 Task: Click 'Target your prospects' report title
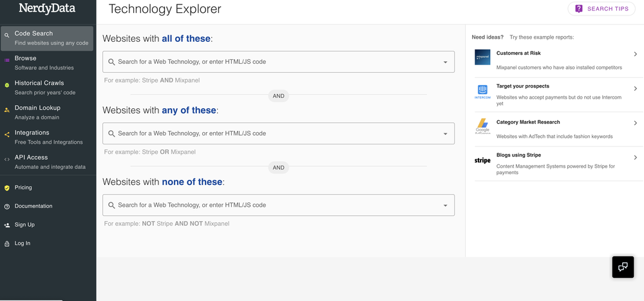point(522,86)
